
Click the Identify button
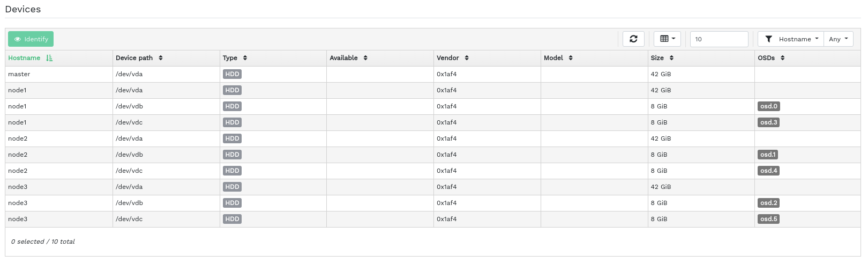tap(31, 39)
